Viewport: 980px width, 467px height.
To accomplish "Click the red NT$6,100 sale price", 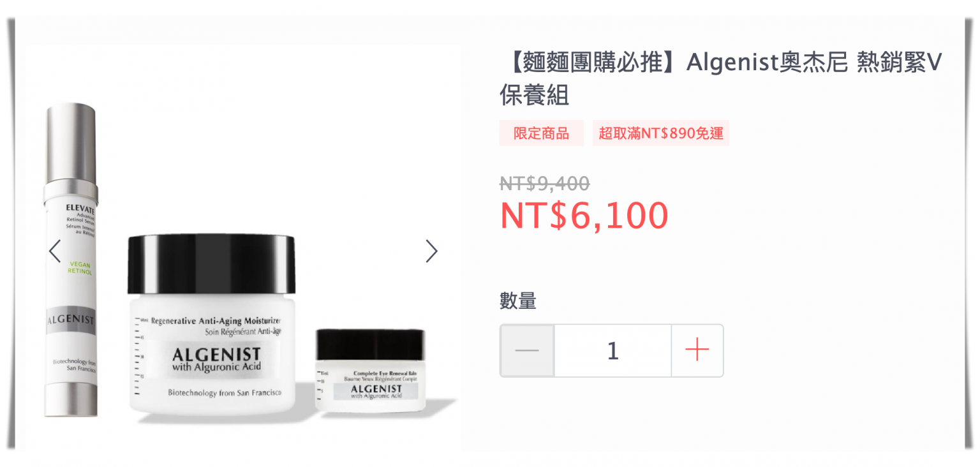I will click(x=584, y=216).
